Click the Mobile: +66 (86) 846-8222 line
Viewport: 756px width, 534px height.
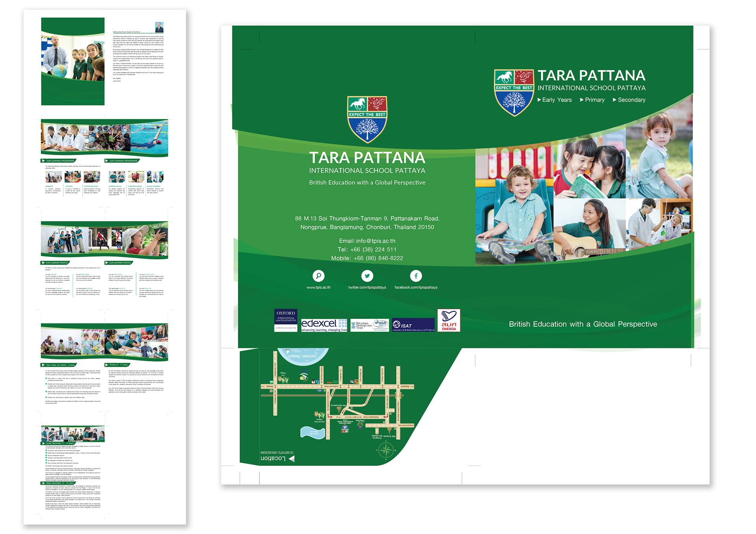367,258
